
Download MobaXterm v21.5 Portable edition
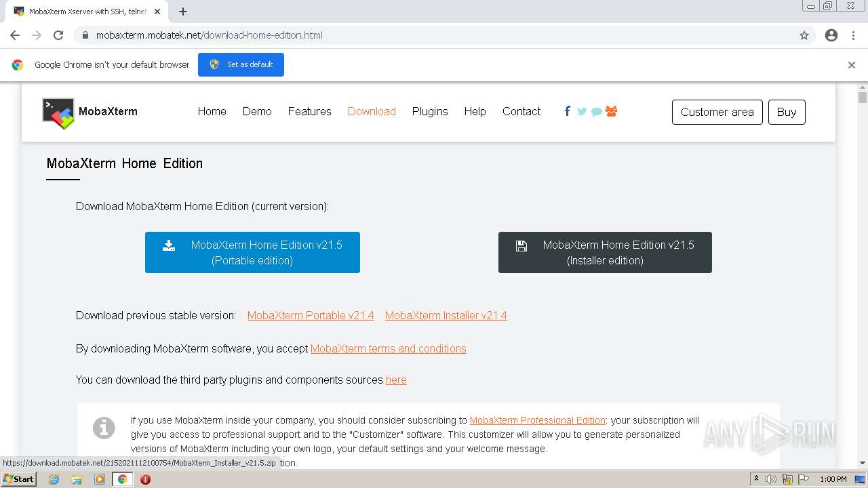252,253
